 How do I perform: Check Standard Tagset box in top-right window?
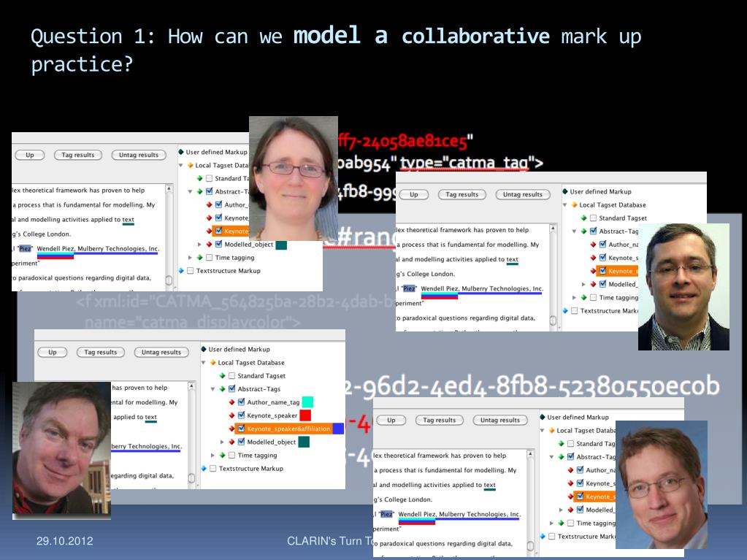pos(593,218)
